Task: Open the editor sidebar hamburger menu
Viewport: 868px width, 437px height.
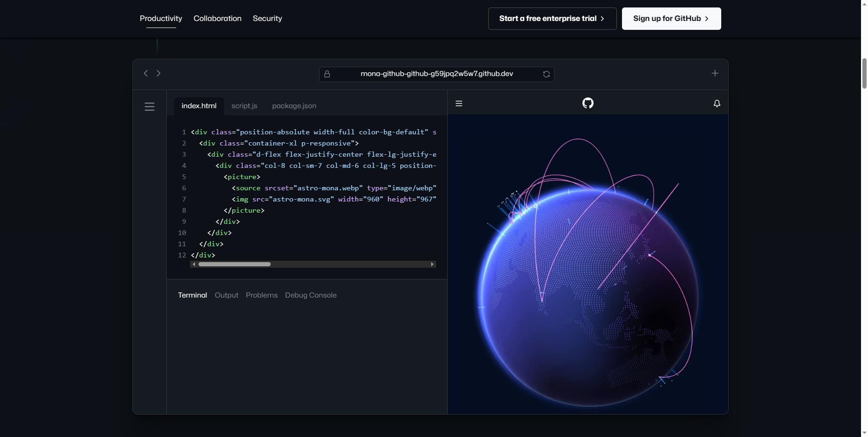Action: click(150, 107)
